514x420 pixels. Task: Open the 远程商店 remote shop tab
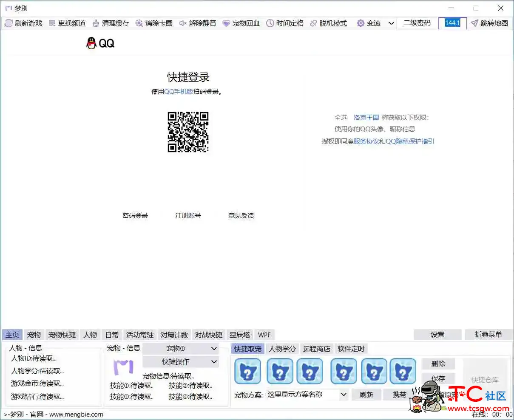(316, 349)
